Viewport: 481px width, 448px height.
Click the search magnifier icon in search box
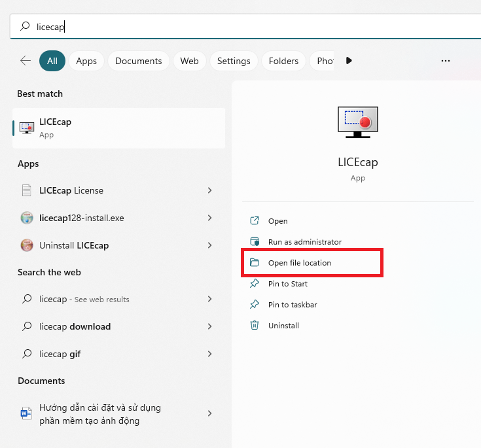coord(25,26)
